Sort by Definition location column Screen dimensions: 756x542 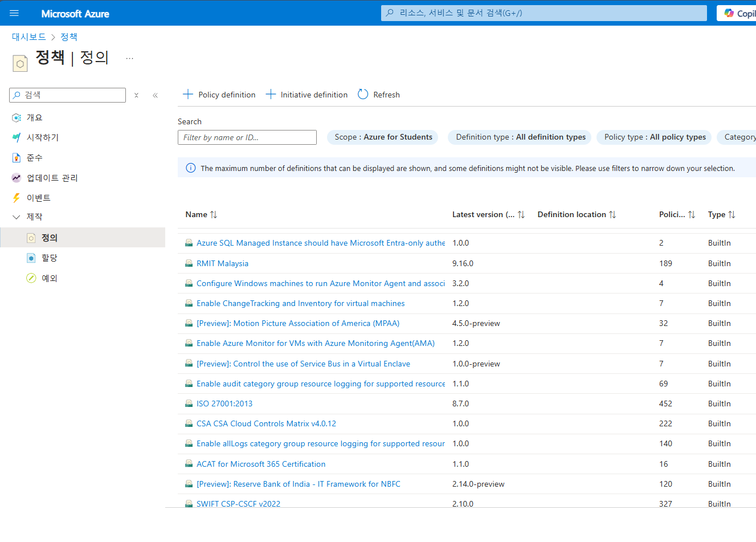click(577, 214)
